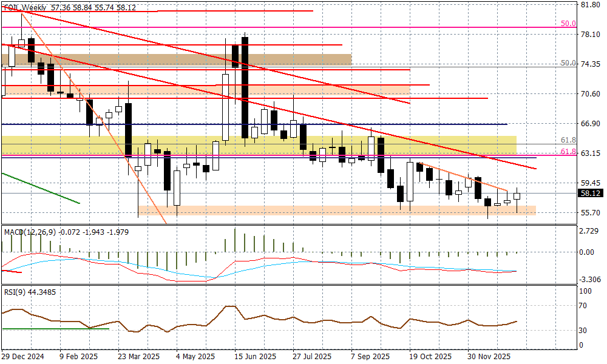The image size is (607, 364).
Task: Select the pink 50.0 Fibonacci label
Action: tap(568, 24)
